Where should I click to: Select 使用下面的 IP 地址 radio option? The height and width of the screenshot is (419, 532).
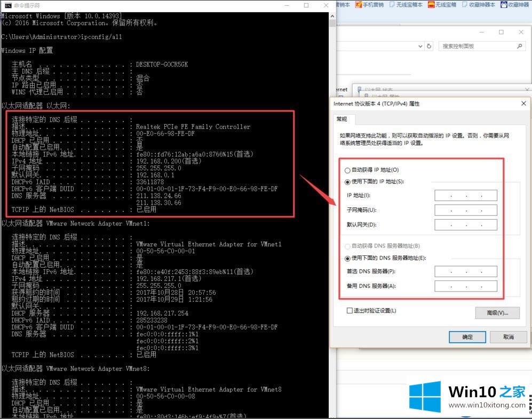coord(348,182)
